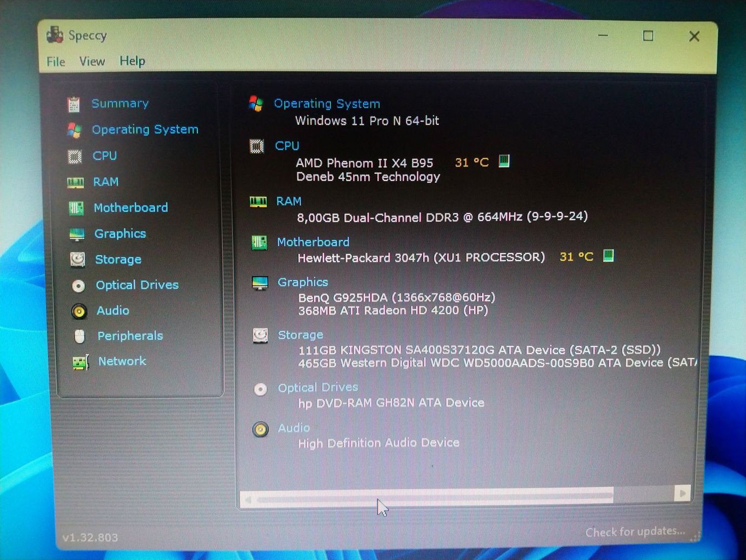Image resolution: width=746 pixels, height=560 pixels.
Task: Click the horizontal scrollbar right arrow
Action: (x=682, y=493)
